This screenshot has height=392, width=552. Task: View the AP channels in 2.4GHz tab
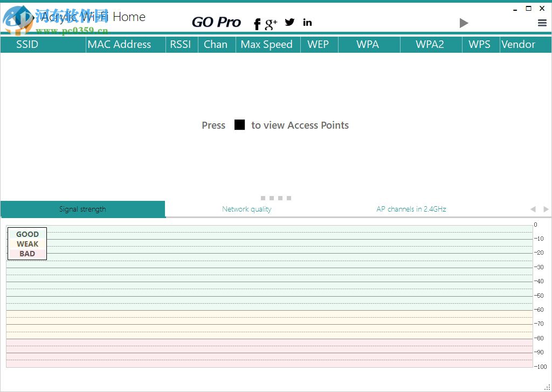pyautogui.click(x=411, y=209)
